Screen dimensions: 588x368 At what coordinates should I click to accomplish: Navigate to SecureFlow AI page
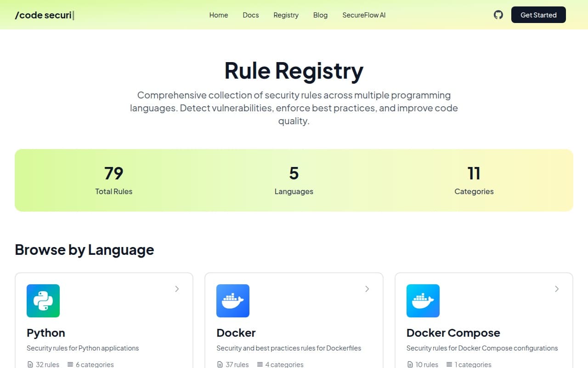pyautogui.click(x=364, y=15)
